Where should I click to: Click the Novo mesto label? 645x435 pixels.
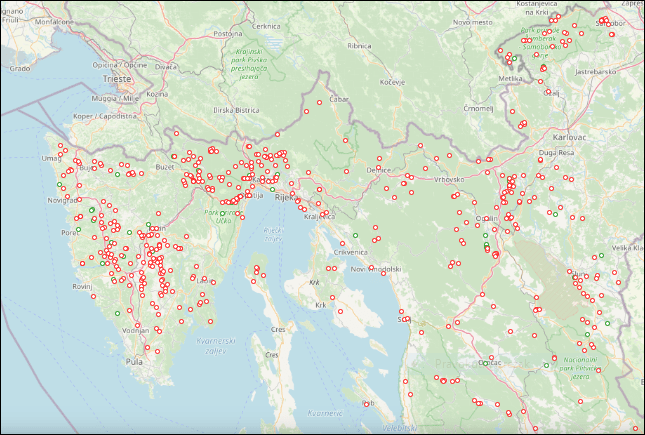tap(474, 21)
